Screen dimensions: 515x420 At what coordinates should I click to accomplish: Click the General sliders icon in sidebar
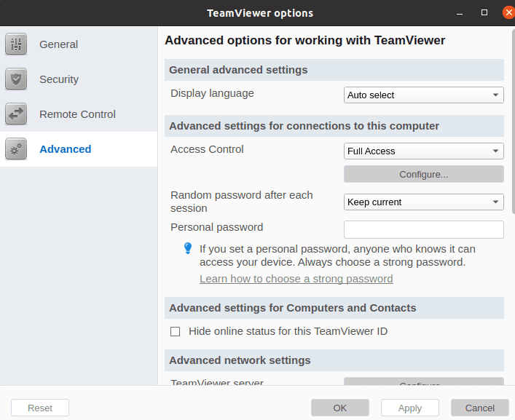click(x=16, y=44)
